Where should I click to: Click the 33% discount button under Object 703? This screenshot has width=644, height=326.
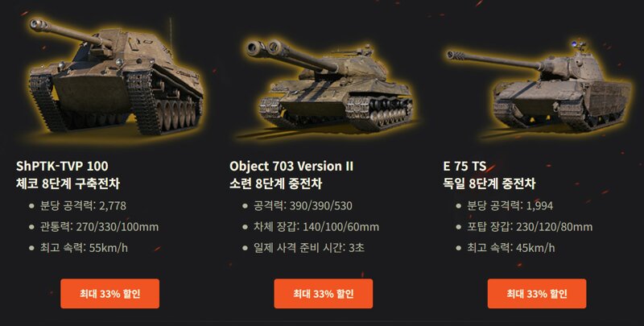pyautogui.click(x=324, y=294)
